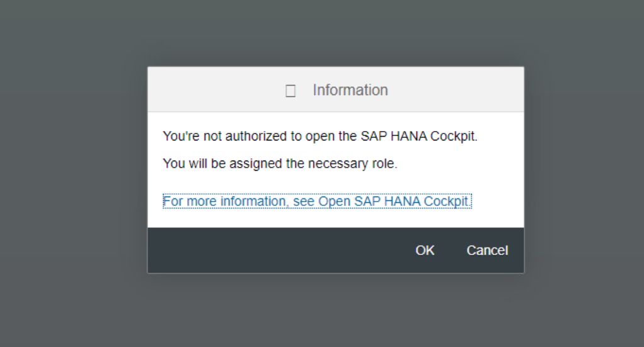Click the information icon in dialog header
This screenshot has height=347, width=644.
[290, 91]
